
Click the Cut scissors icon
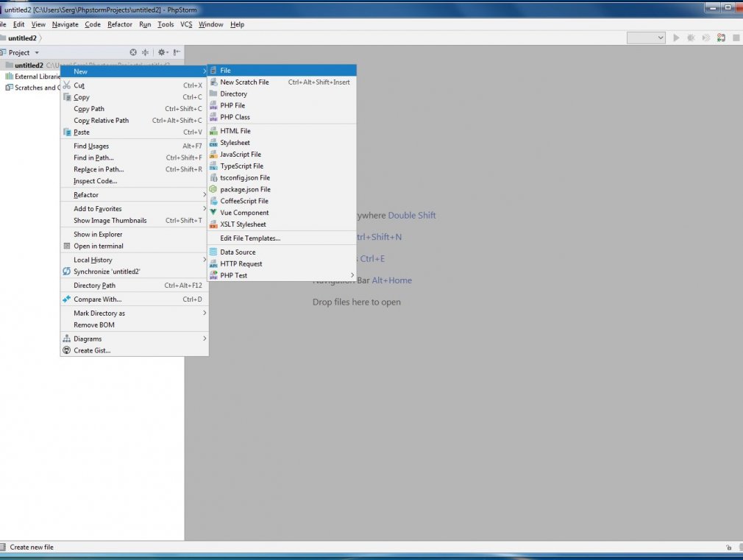pyautogui.click(x=67, y=85)
